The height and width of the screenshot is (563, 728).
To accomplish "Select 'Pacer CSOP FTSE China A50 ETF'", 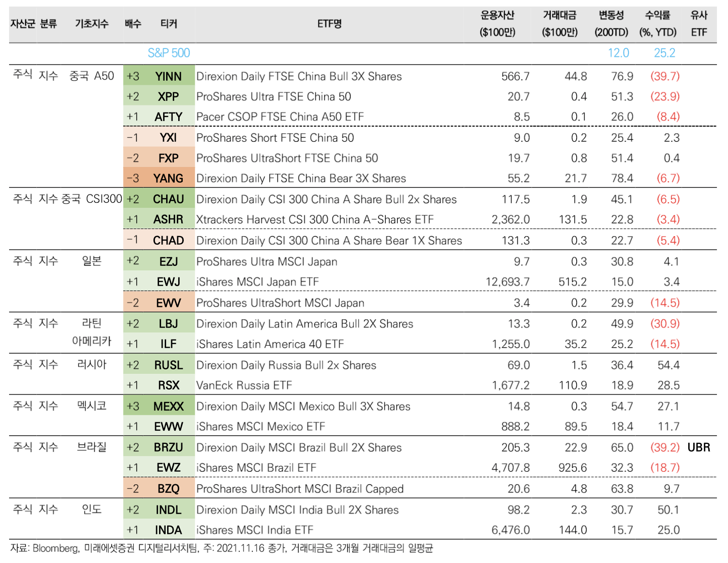I will point(280,117).
